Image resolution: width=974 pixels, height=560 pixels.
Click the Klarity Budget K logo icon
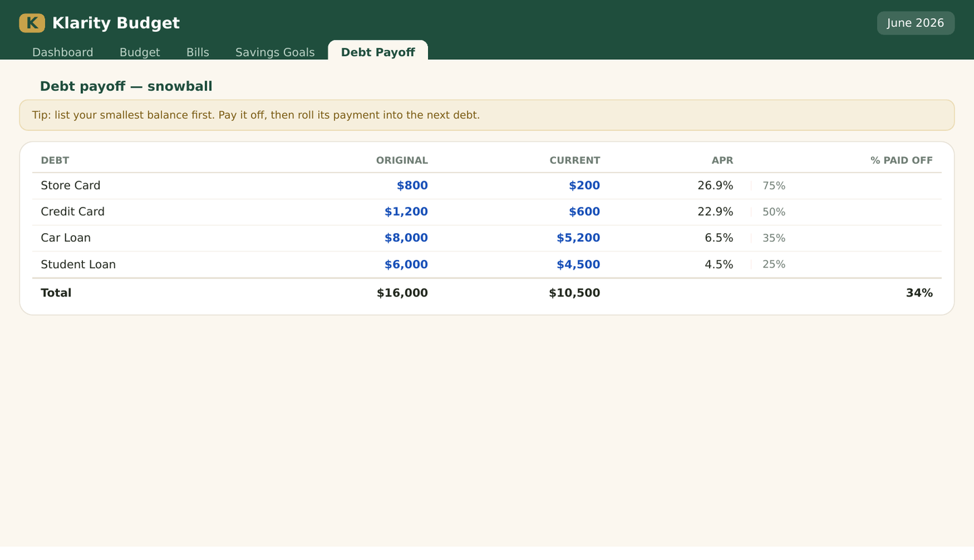[x=32, y=23]
